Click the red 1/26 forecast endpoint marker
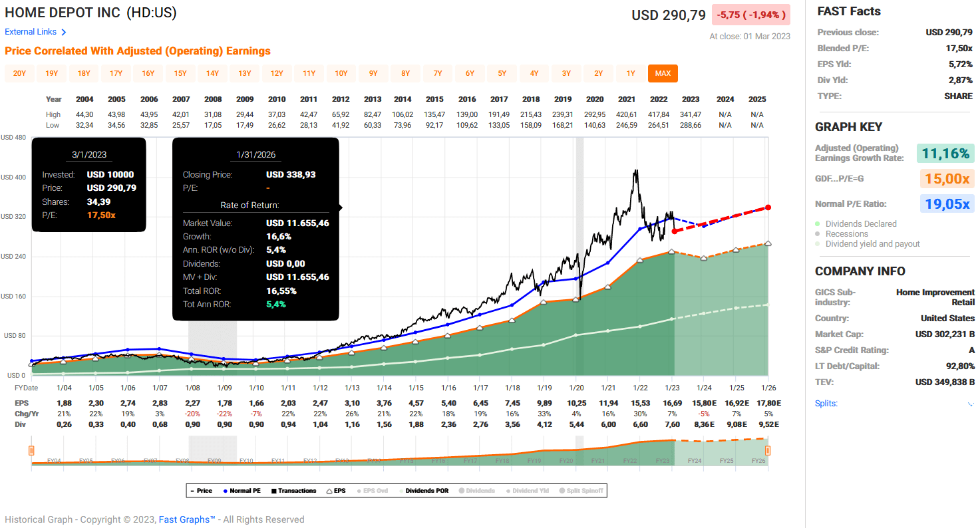This screenshot has height=528, width=980. [768, 207]
